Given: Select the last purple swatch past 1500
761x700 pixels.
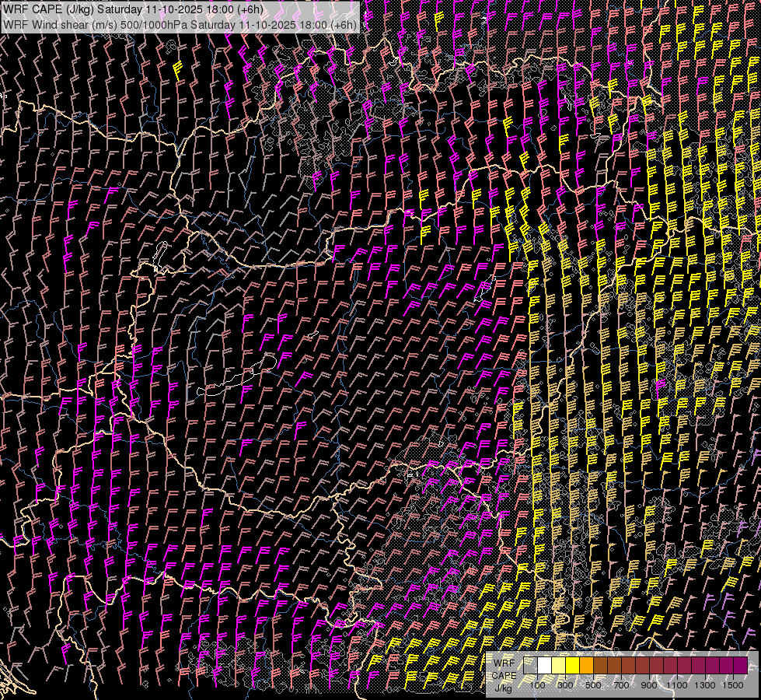Looking at the screenshot, I should click(741, 666).
